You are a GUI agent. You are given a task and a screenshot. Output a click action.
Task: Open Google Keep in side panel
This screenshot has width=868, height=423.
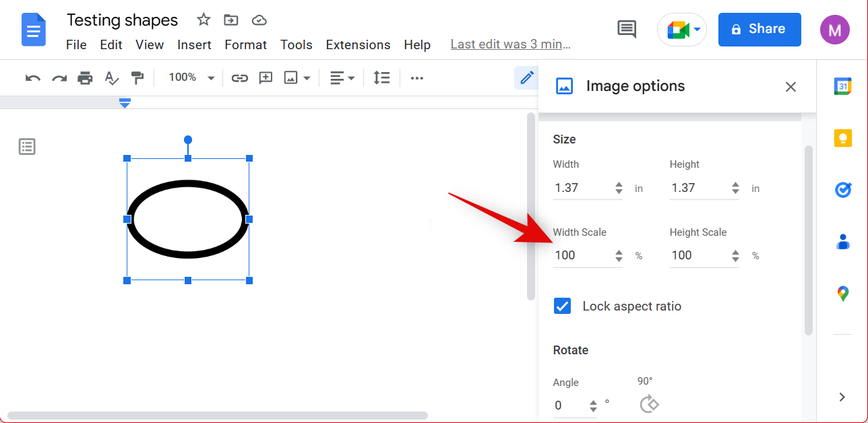tap(842, 138)
